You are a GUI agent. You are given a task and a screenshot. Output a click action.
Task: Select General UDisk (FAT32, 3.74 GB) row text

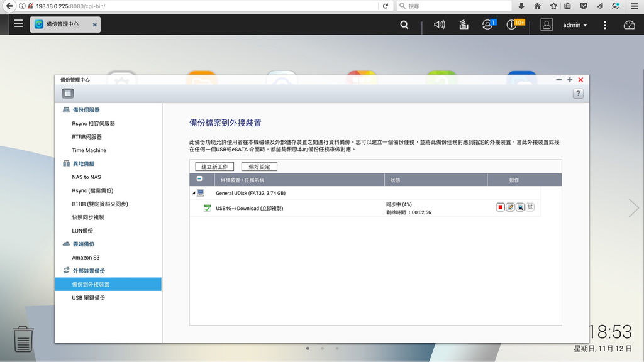(250, 193)
